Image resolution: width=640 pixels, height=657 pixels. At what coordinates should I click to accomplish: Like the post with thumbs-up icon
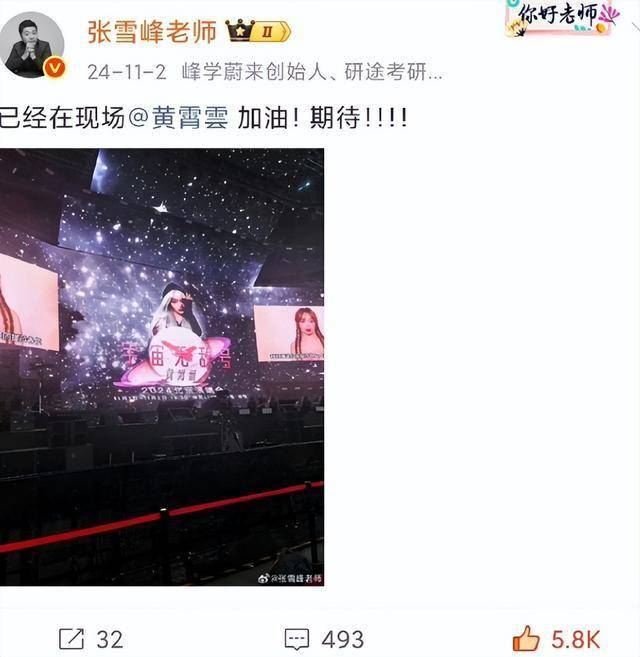[526, 638]
